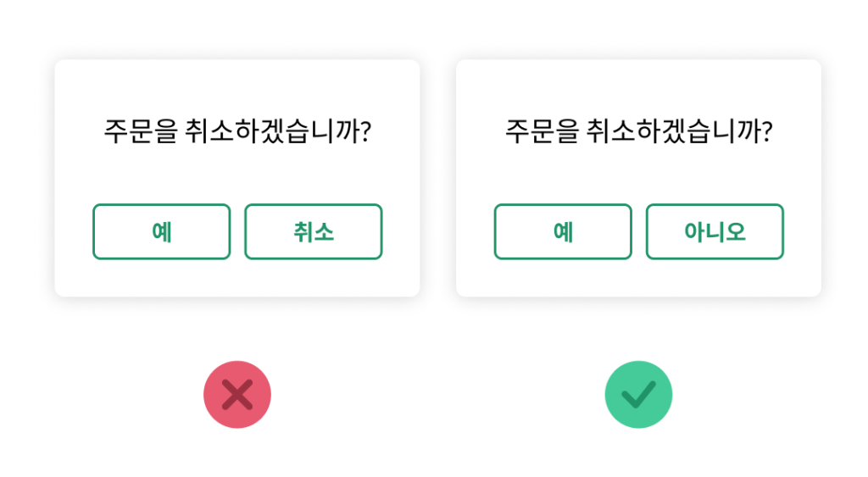Click the dark tick inside the green badge

pyautogui.click(x=638, y=394)
